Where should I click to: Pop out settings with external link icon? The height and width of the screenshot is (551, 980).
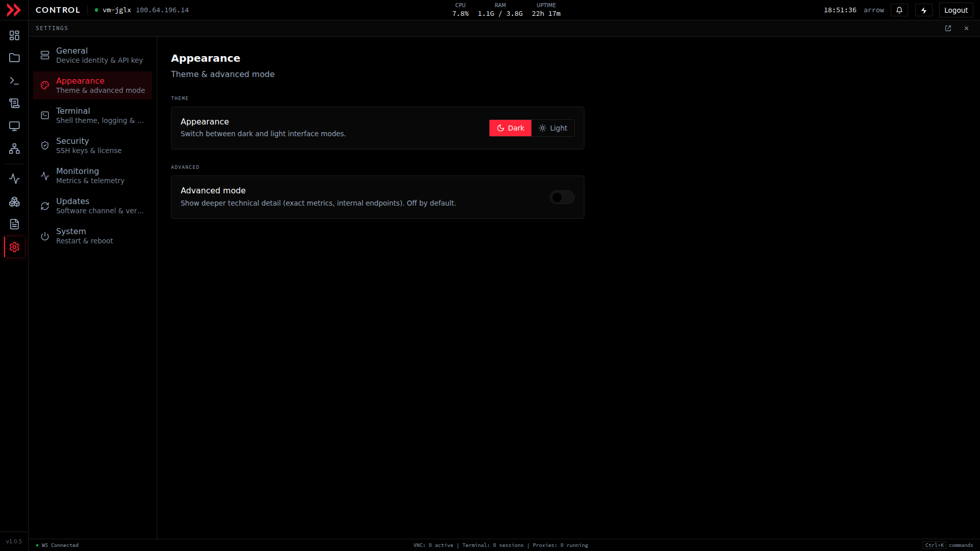coord(948,29)
